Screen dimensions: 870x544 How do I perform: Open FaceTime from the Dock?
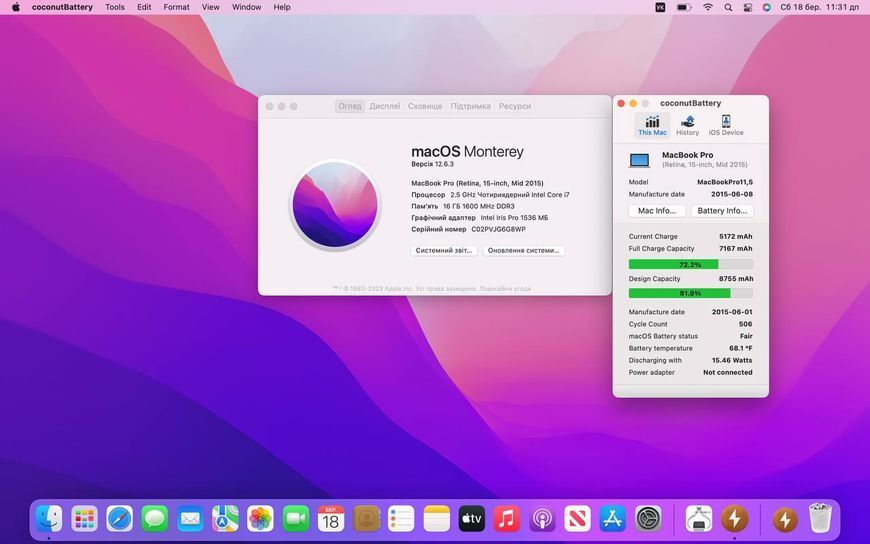click(x=296, y=519)
